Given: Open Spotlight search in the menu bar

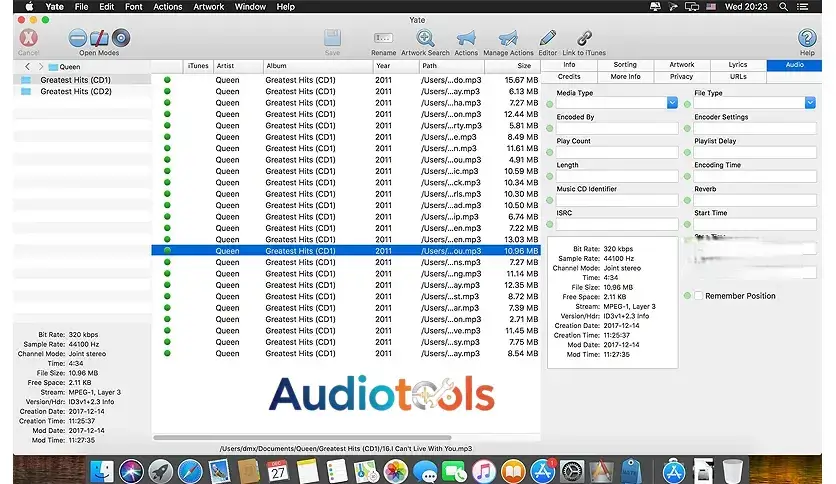Looking at the screenshot, I should click(x=783, y=6).
